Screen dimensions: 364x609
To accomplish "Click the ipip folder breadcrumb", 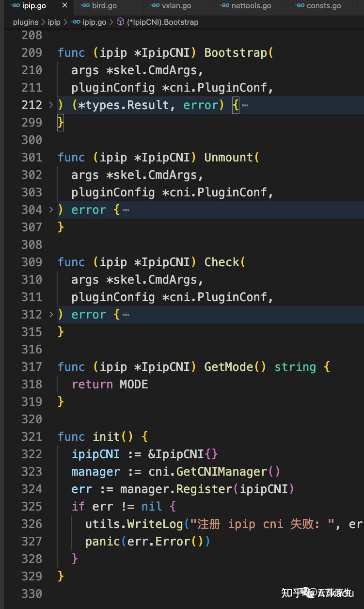I will (x=54, y=22).
